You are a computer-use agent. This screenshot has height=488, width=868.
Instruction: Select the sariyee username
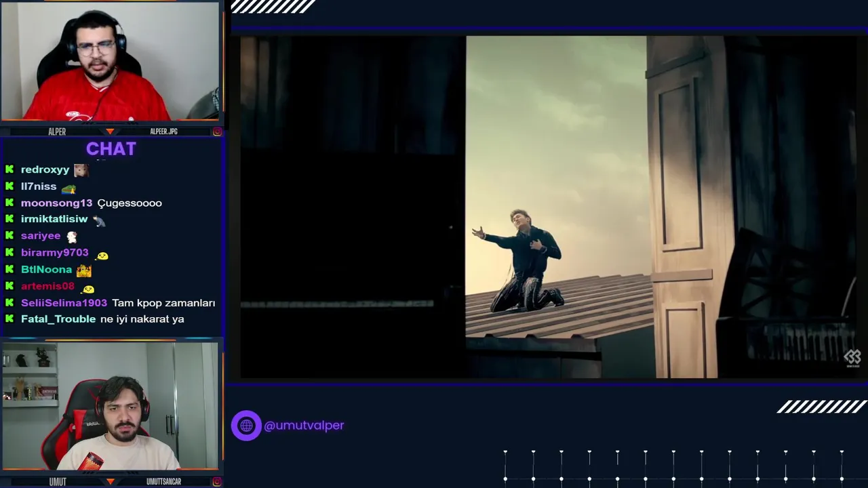(41, 236)
